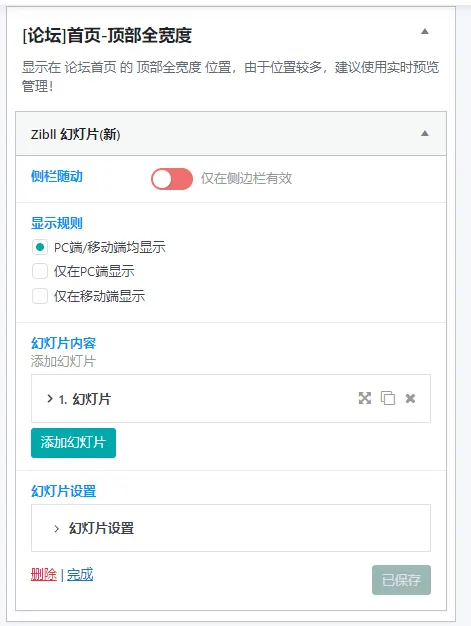
Task: Click the 显示规则 heading
Action: pos(57,223)
